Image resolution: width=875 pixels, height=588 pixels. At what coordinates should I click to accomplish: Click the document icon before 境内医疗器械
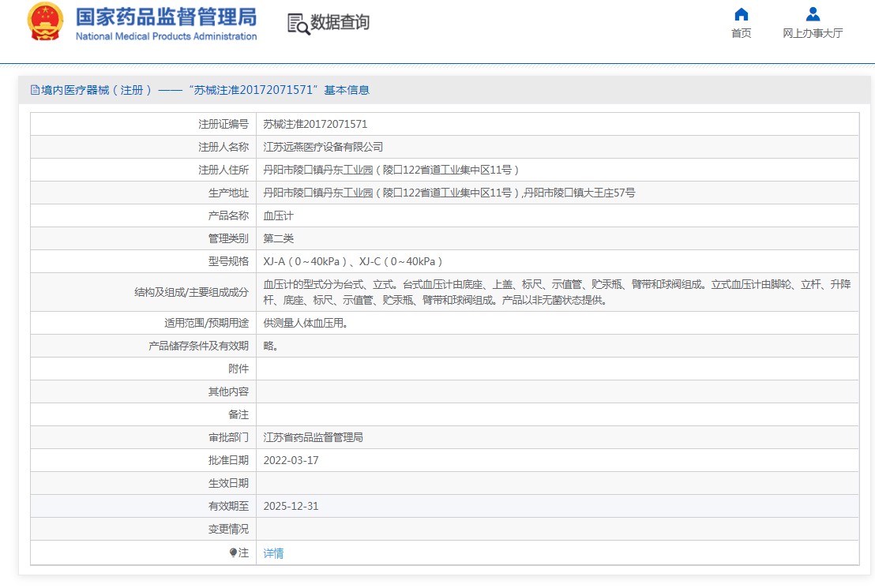35,90
